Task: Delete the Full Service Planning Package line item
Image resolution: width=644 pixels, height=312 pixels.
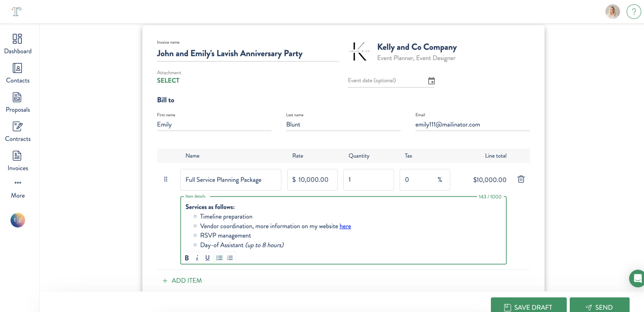Action: point(521,179)
